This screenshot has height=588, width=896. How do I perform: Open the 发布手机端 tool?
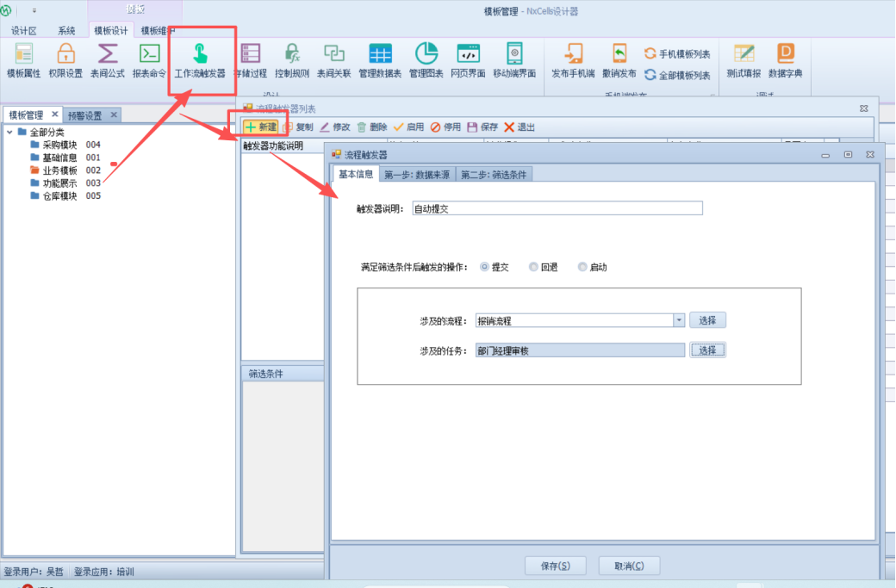[x=573, y=59]
